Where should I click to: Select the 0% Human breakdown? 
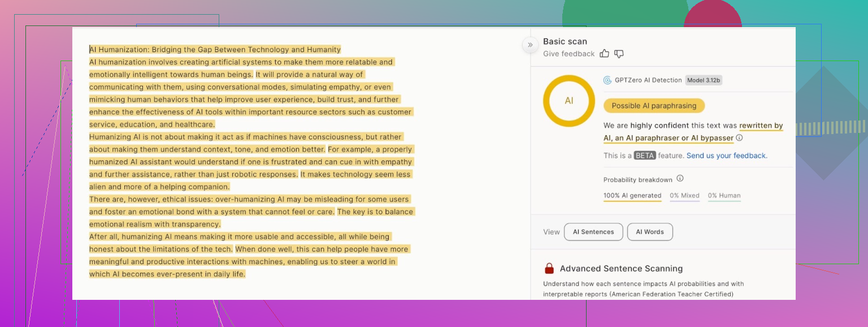(x=724, y=196)
